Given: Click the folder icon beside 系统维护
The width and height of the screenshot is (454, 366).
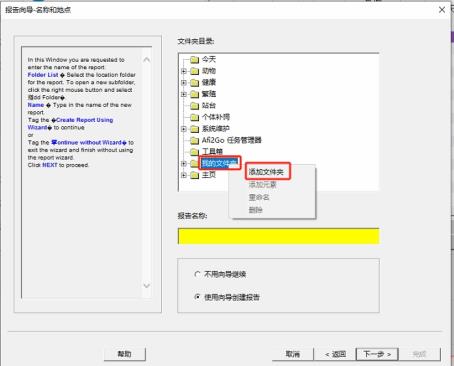Looking at the screenshot, I should 194,129.
